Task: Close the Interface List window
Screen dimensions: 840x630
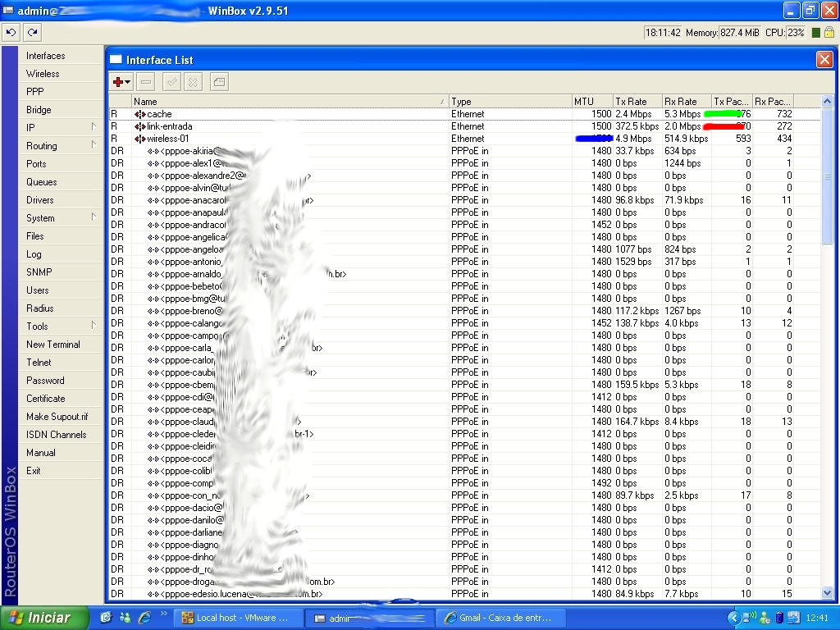Action: point(824,59)
